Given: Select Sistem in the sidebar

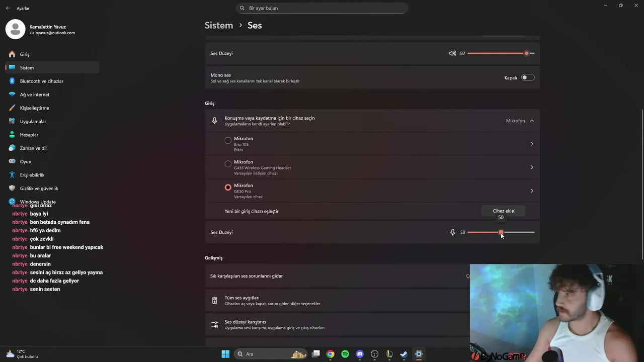Looking at the screenshot, I should 52,67.
